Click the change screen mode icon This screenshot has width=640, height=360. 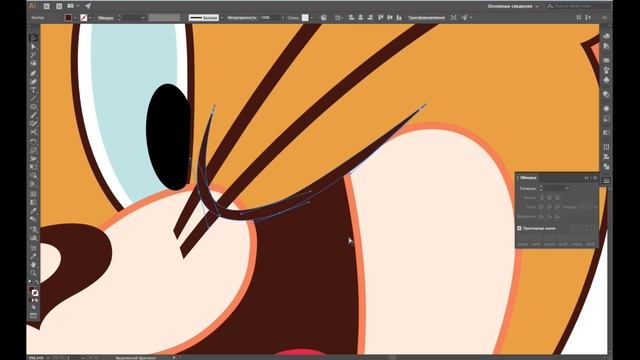[33, 316]
